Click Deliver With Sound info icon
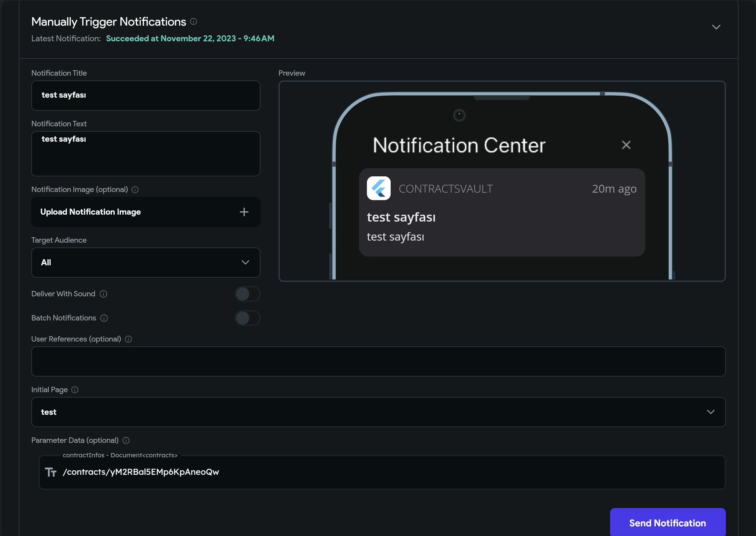The width and height of the screenshot is (756, 536). pos(103,294)
